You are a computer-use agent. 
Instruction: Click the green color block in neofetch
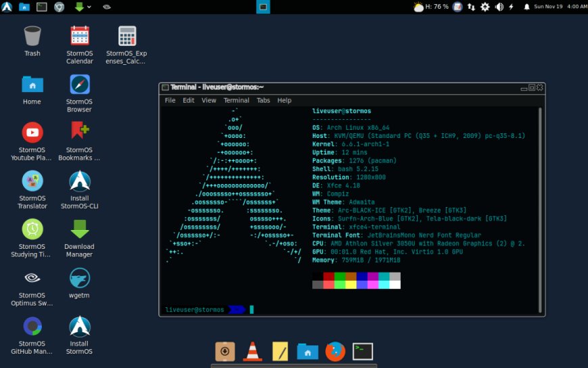340,277
